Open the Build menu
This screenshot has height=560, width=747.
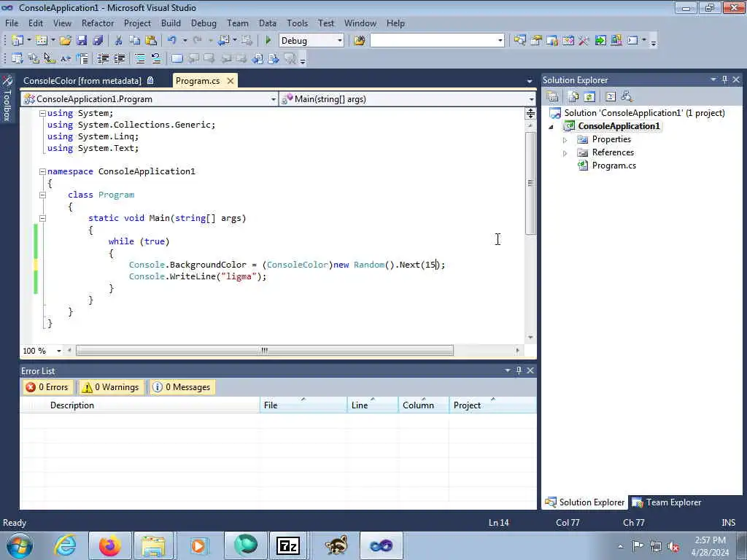(171, 23)
